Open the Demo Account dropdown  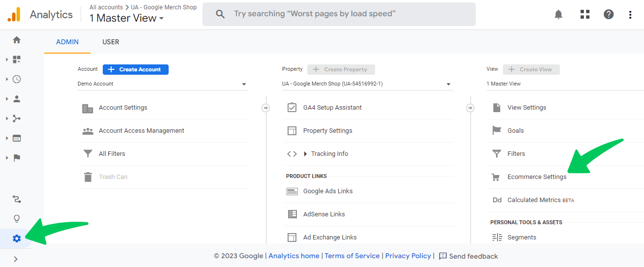click(x=162, y=84)
